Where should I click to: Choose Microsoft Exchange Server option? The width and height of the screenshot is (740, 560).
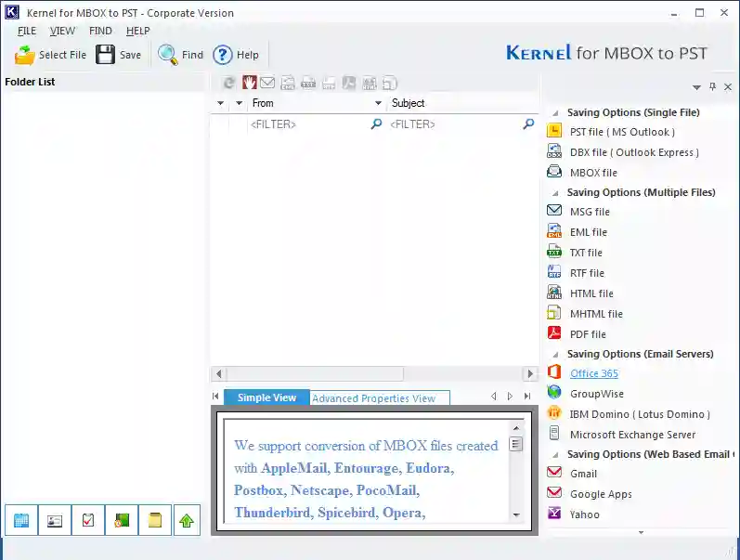(632, 435)
